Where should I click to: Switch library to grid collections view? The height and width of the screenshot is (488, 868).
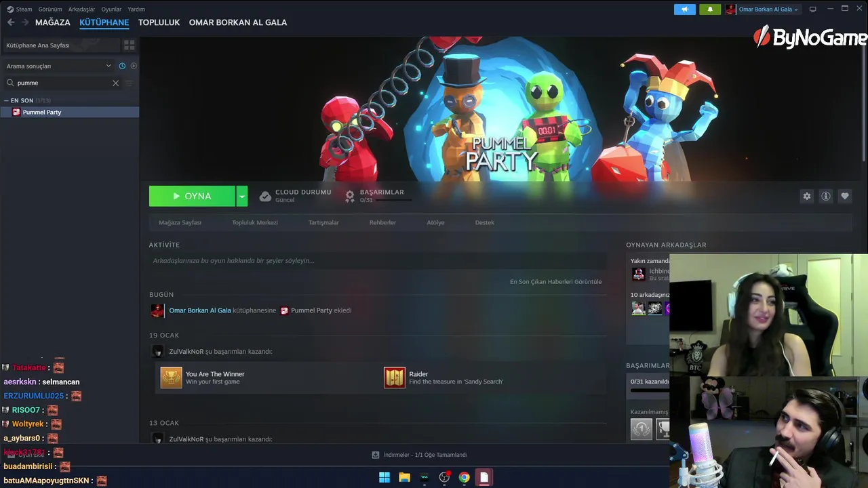point(129,45)
